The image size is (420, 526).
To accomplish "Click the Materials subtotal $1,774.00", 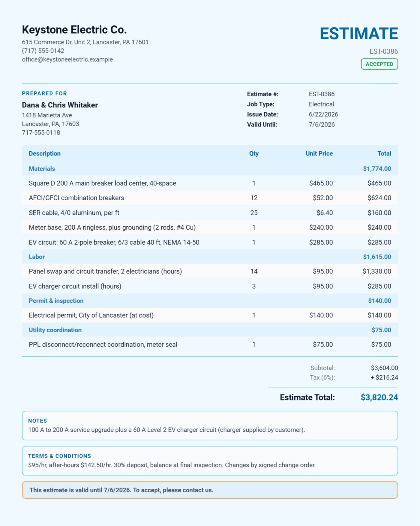I will pos(377,169).
